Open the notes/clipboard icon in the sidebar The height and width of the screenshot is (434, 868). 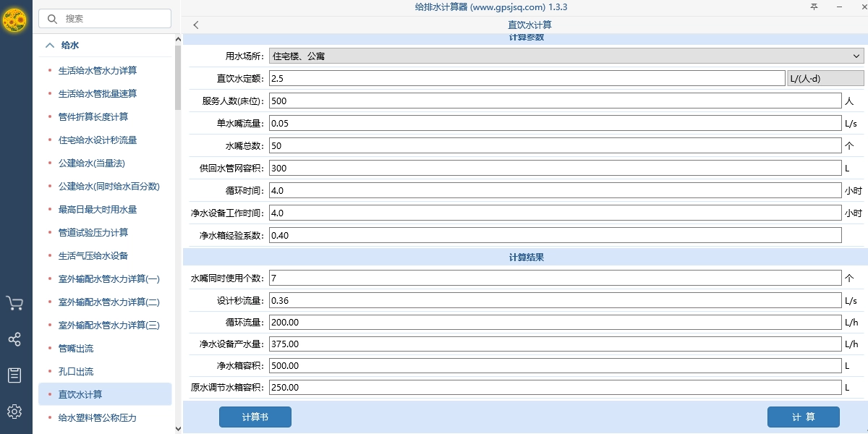tap(15, 375)
